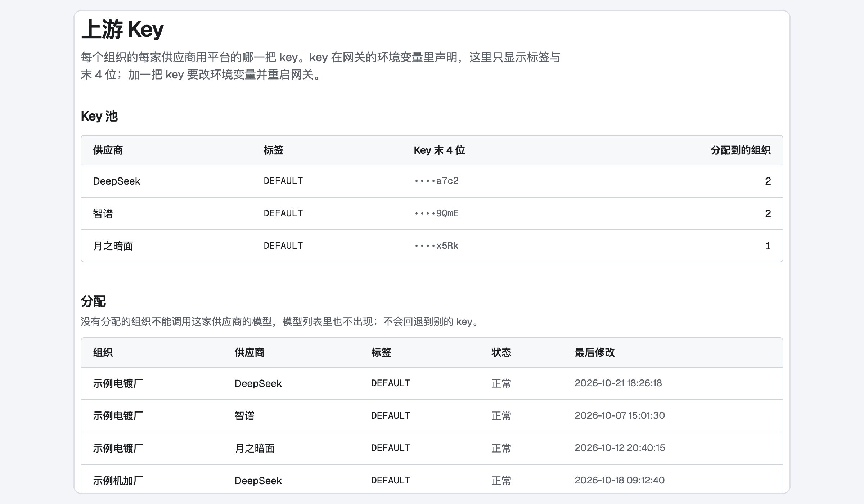Image resolution: width=864 pixels, height=504 pixels.
Task: Click the DEFAULT label in 智谱 pool row
Action: coord(283,213)
